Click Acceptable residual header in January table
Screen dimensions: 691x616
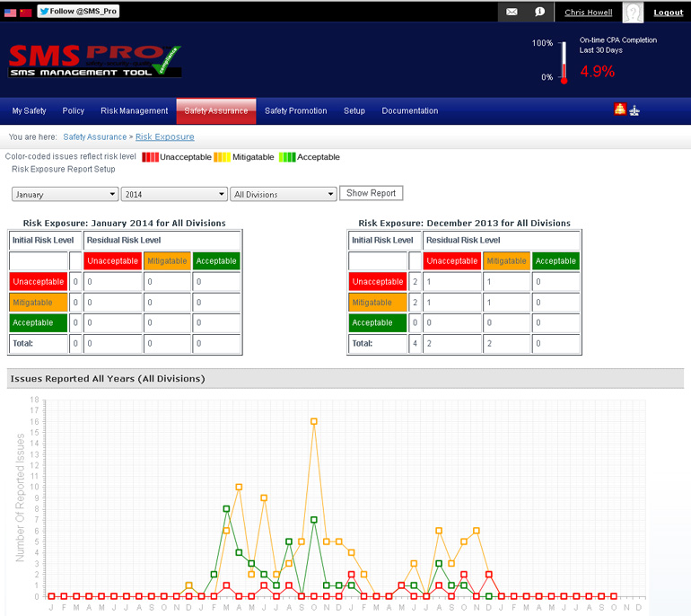216,261
